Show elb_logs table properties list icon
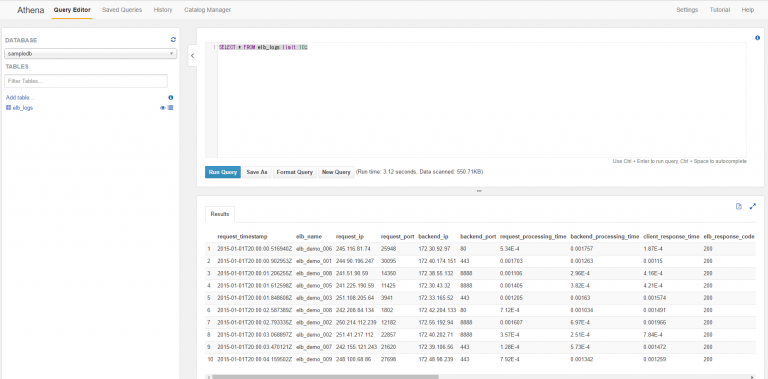 pos(170,108)
